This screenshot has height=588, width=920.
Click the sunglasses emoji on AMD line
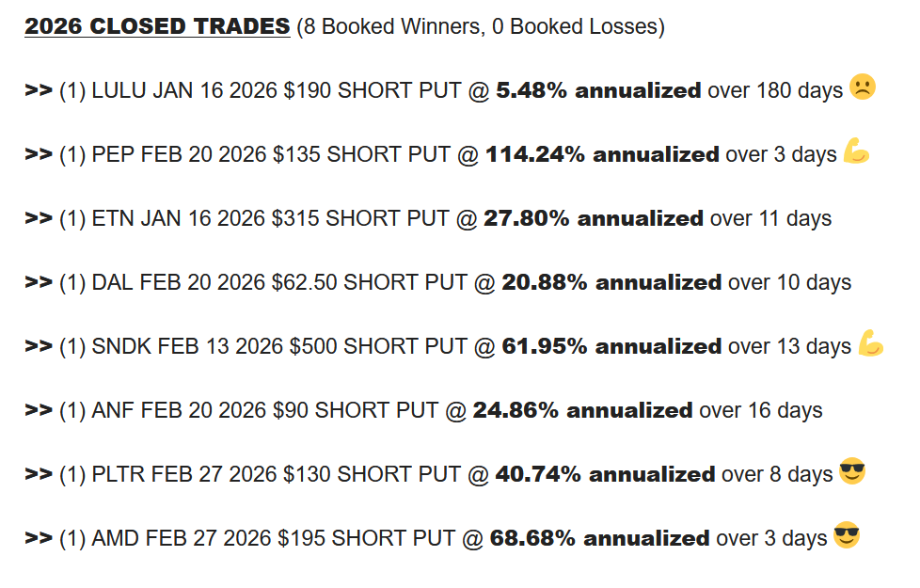846,536
